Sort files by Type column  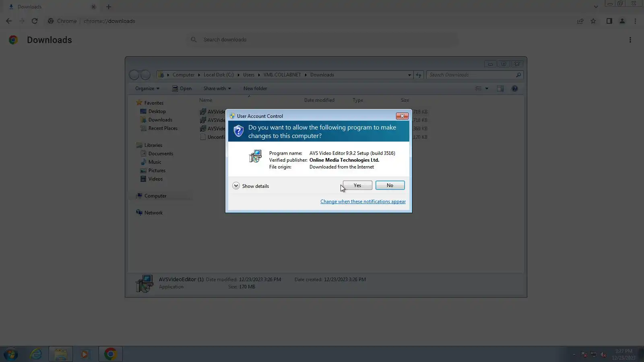[x=358, y=100]
